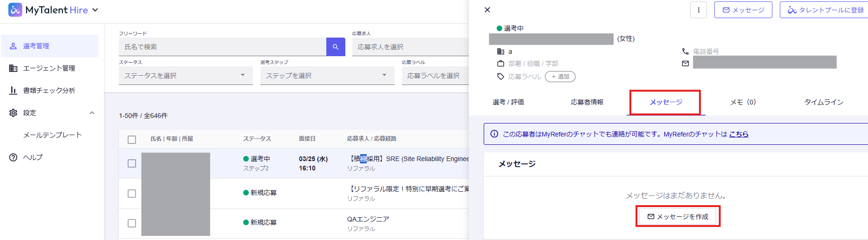Click the メッセージを作成 button
868x240 pixels.
pos(678,217)
